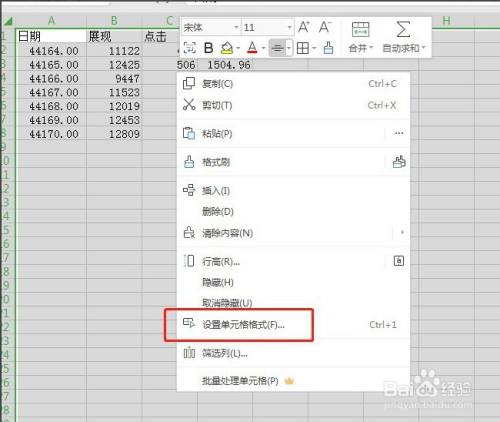Expand the 清除内容 submenu arrow
The height and width of the screenshot is (422, 500).
pos(402,232)
